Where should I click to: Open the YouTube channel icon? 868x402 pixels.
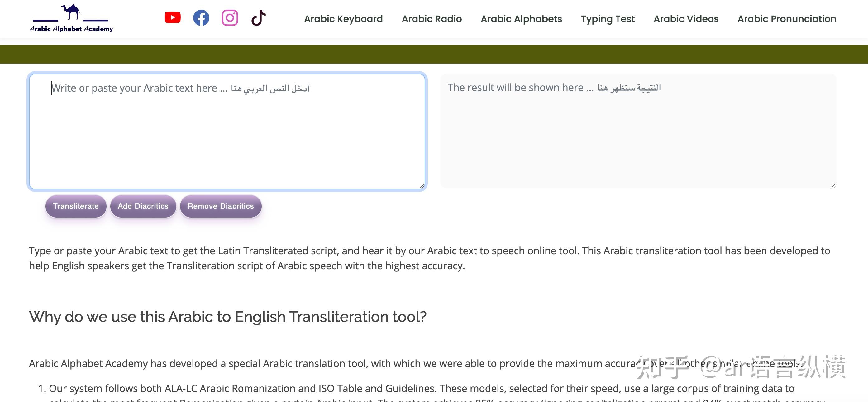point(172,17)
